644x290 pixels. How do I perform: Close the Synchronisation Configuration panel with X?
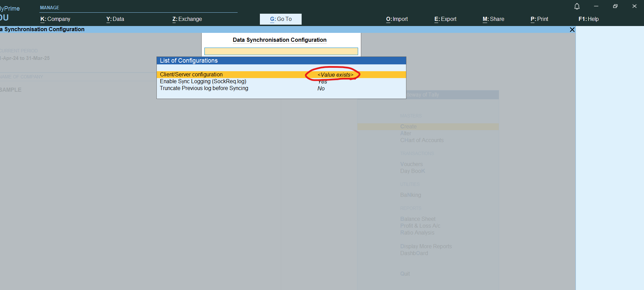pos(572,30)
